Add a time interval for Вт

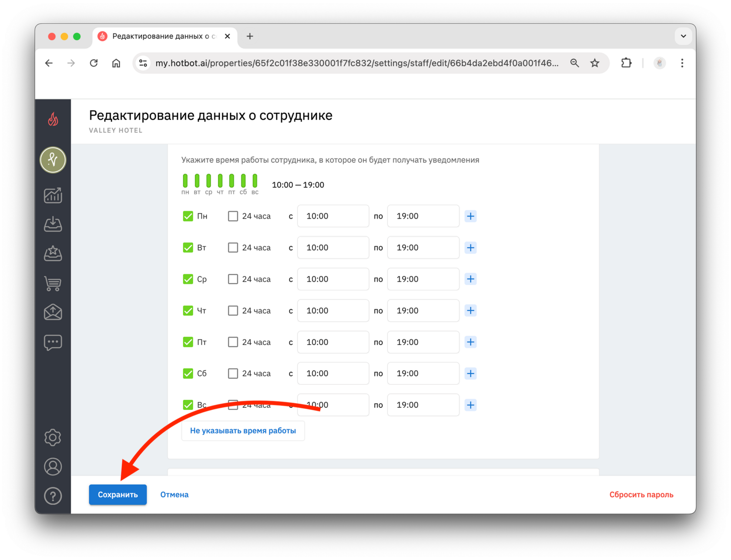[470, 248]
